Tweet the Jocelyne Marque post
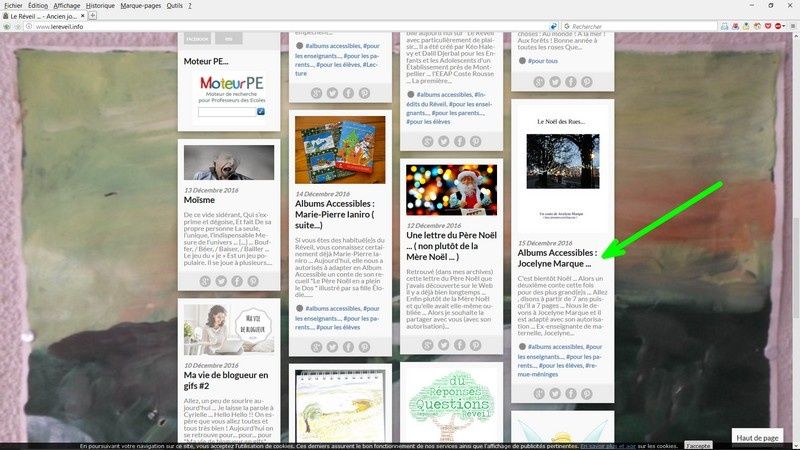Screen dimensions: 800x450 555,393
